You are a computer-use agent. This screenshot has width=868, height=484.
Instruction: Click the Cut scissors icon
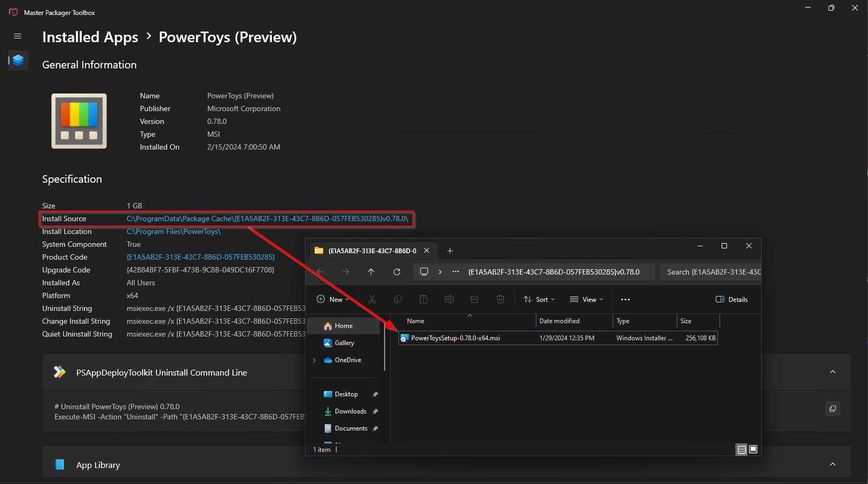click(x=372, y=299)
